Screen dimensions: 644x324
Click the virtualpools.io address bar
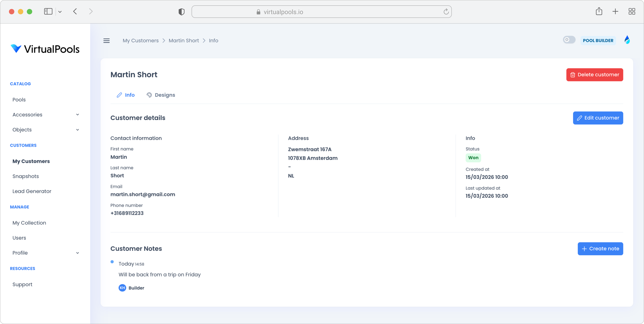pos(321,12)
